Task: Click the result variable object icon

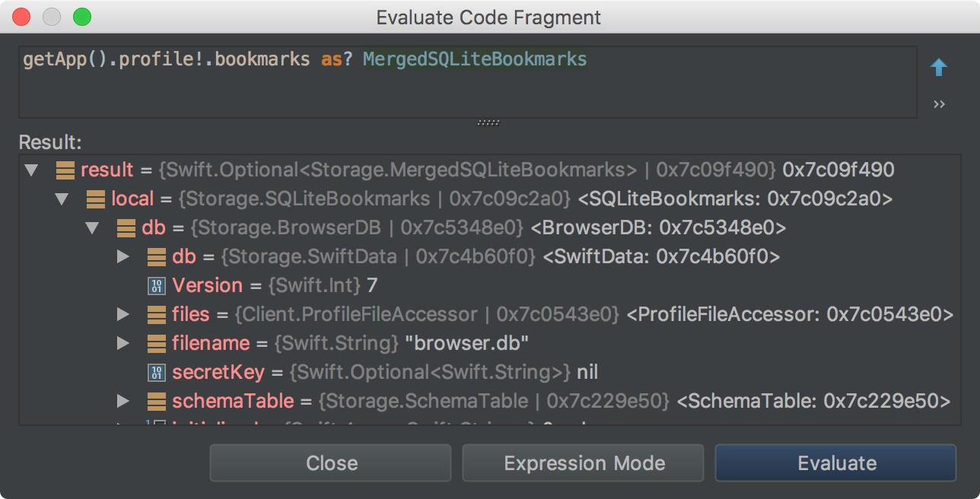Action: click(65, 170)
